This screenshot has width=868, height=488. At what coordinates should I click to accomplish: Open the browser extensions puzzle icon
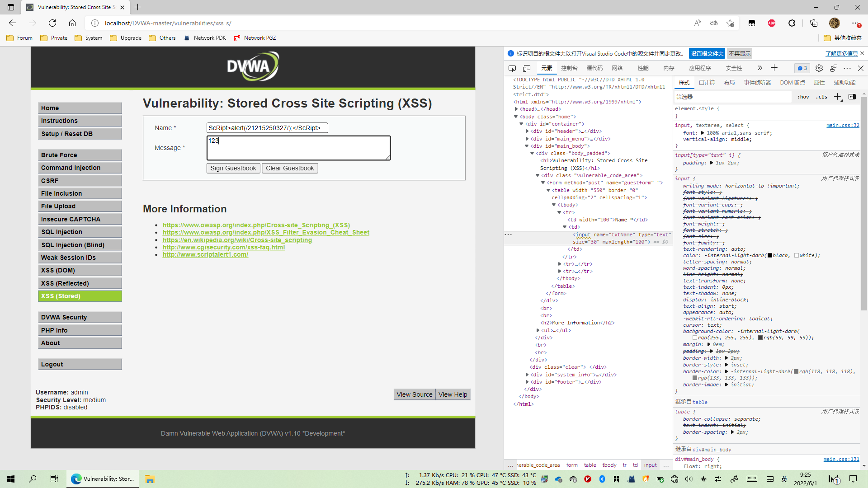[792, 23]
